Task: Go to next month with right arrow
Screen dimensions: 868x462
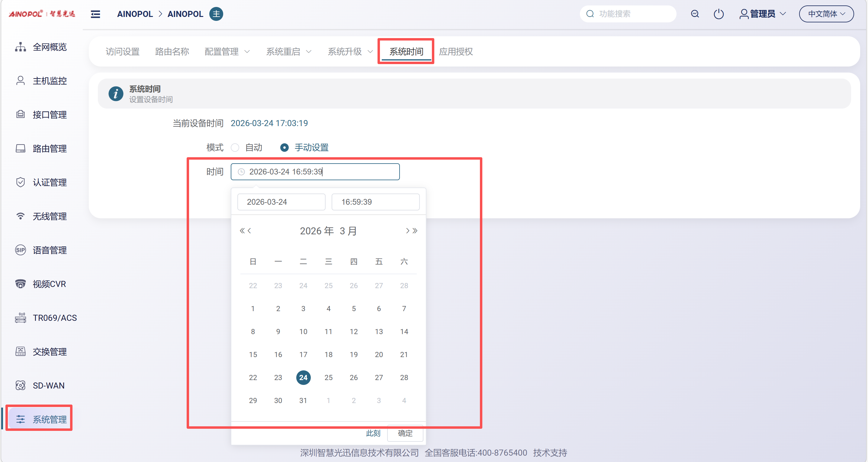Action: (x=407, y=231)
